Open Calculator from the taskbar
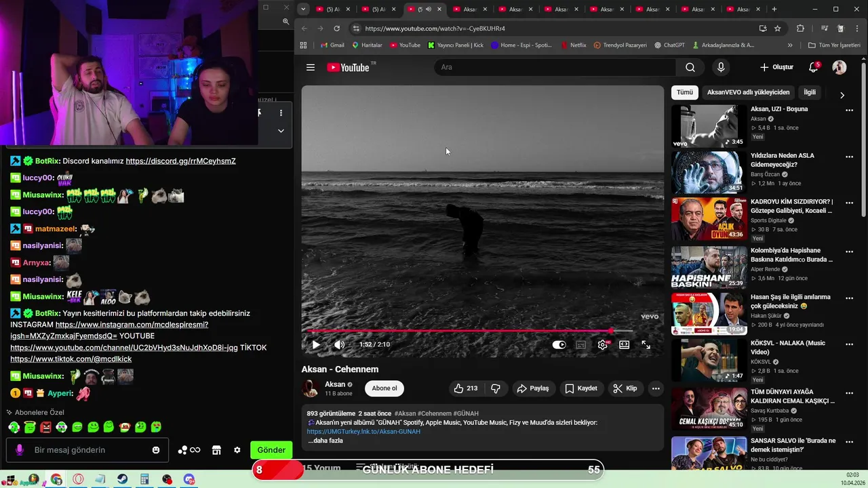This screenshot has width=868, height=488. point(144,479)
